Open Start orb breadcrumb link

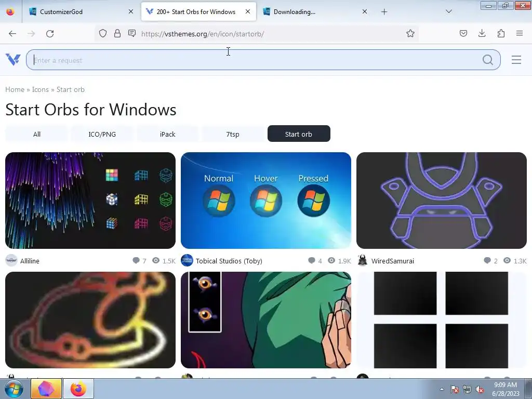pyautogui.click(x=71, y=89)
